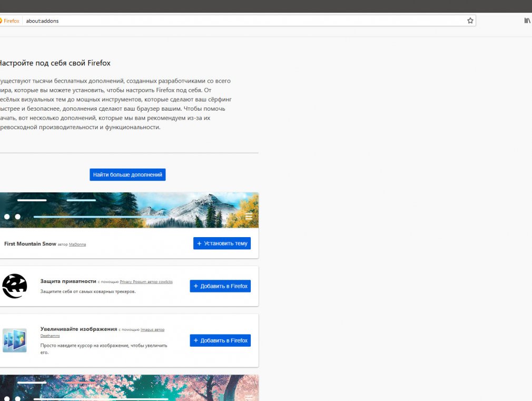The width and height of the screenshot is (532, 401).
Task: Click the 'Увеличивайте изображения' title
Action: point(78,329)
